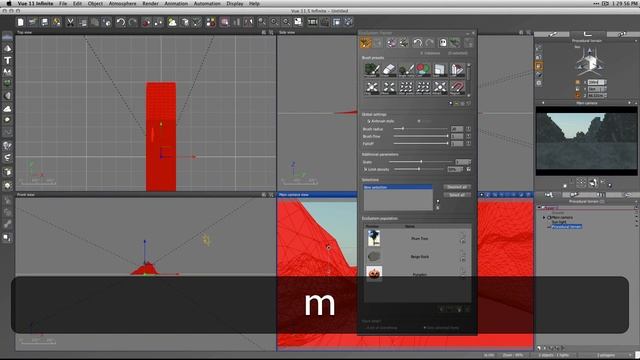640x360 pixels.
Task: Adjust the Scale slider
Action: tap(420, 162)
